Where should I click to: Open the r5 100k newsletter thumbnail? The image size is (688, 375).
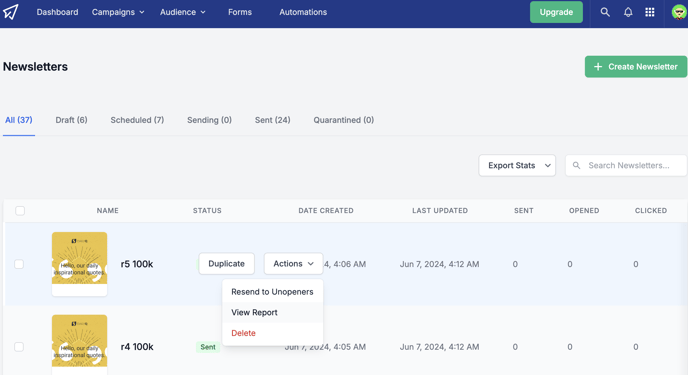[79, 264]
